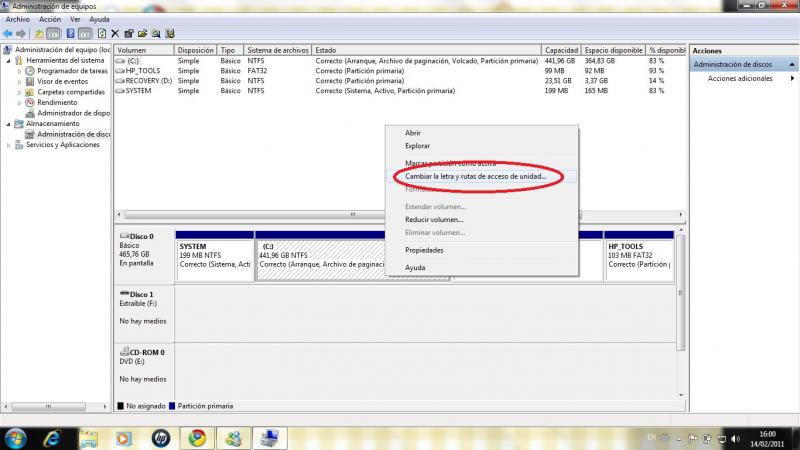
Task: Click the open-folder toolbar icon
Action: coord(142,34)
